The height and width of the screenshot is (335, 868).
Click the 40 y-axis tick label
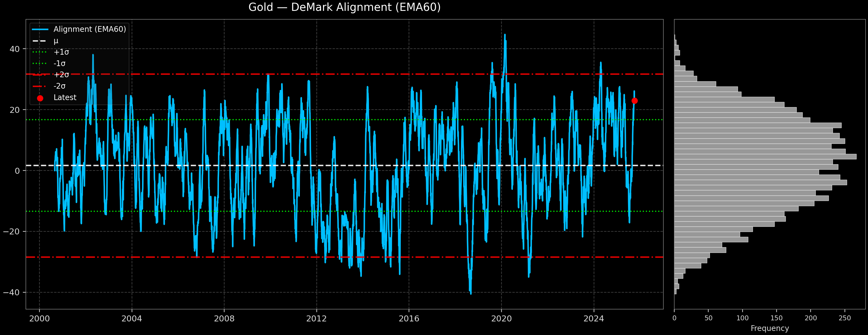click(14, 49)
